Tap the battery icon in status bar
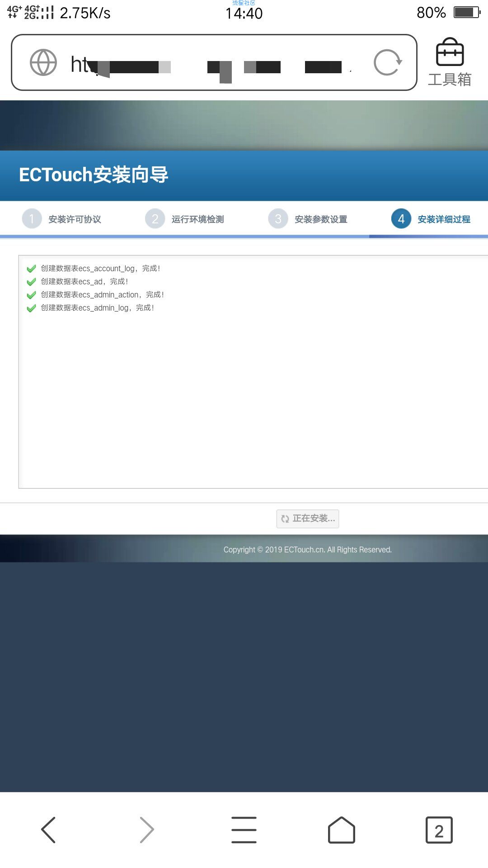This screenshot has width=488, height=868. (467, 12)
